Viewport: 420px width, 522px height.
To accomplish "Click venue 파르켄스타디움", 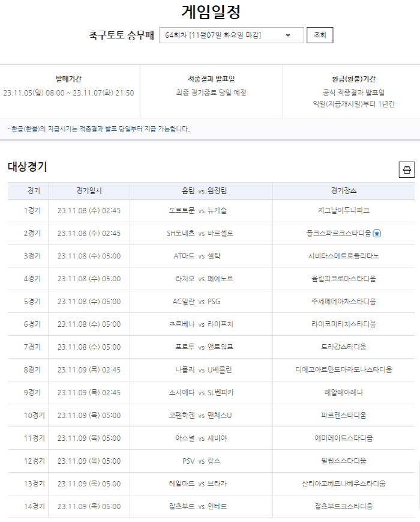I will tap(344, 416).
